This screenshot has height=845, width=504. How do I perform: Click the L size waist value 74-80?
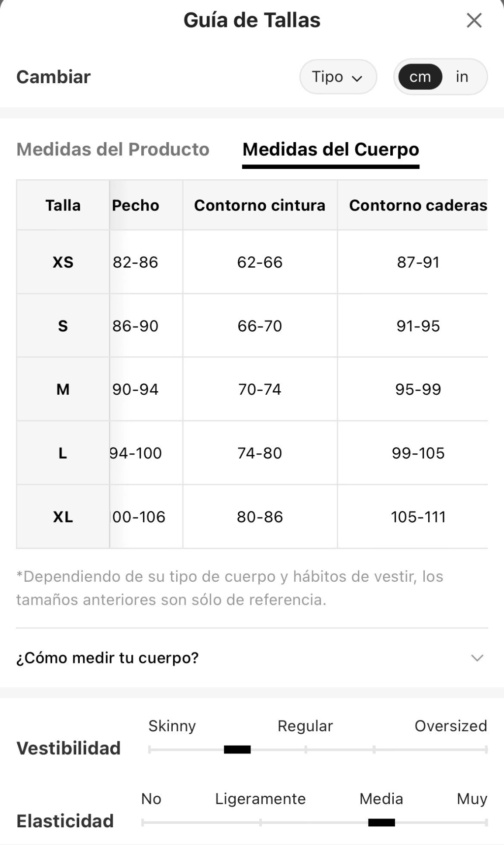coord(260,453)
